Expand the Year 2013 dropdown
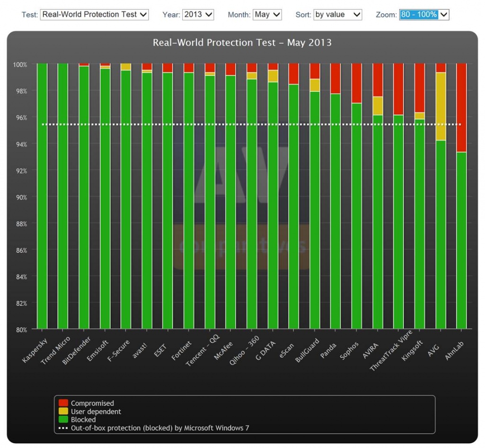This screenshot has height=448, width=485. click(x=198, y=15)
